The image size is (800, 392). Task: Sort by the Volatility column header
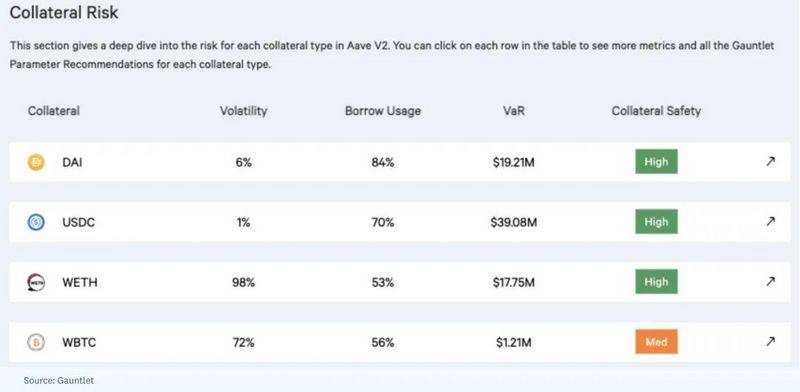tap(243, 111)
